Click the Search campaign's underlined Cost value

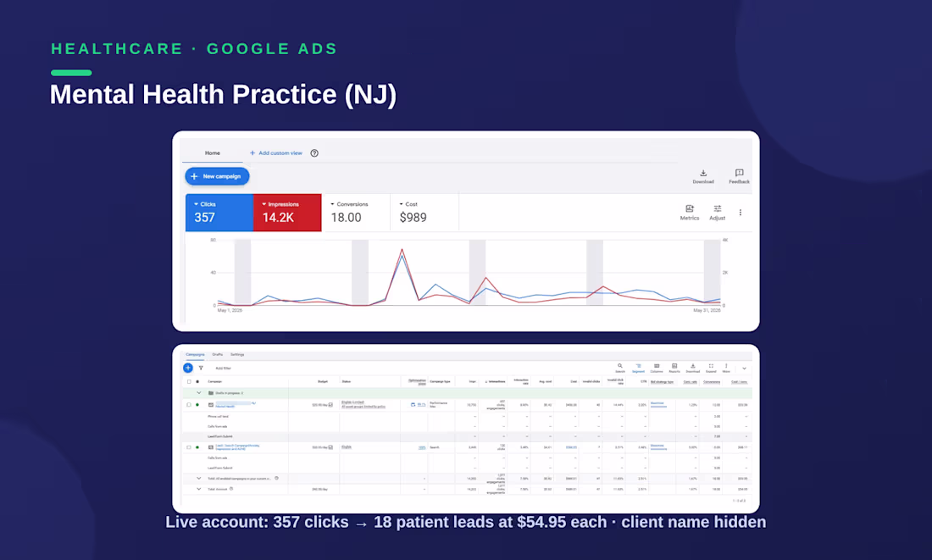pyautogui.click(x=571, y=447)
